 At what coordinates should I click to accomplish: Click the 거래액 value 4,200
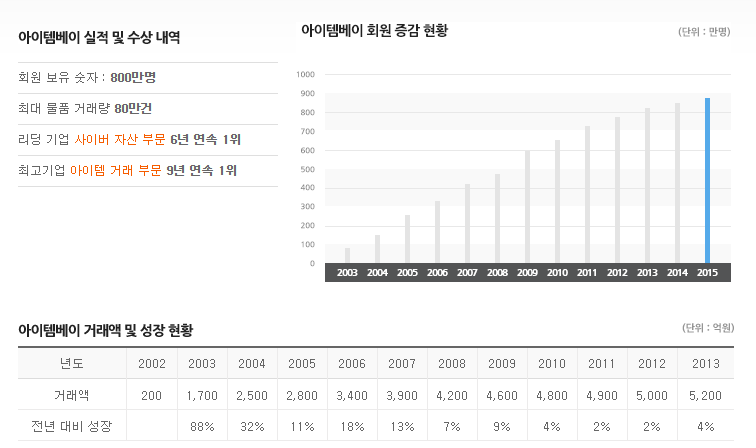[x=452, y=396]
